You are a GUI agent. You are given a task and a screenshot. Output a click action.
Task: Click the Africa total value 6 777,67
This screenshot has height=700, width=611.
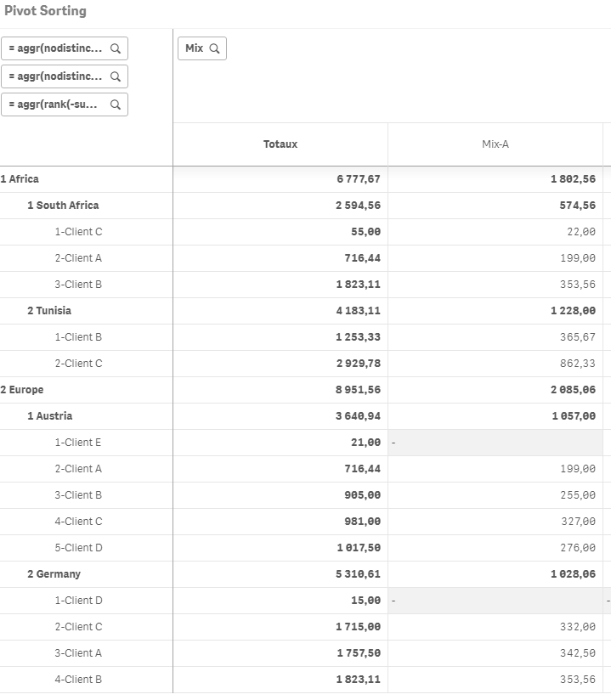pos(359,179)
